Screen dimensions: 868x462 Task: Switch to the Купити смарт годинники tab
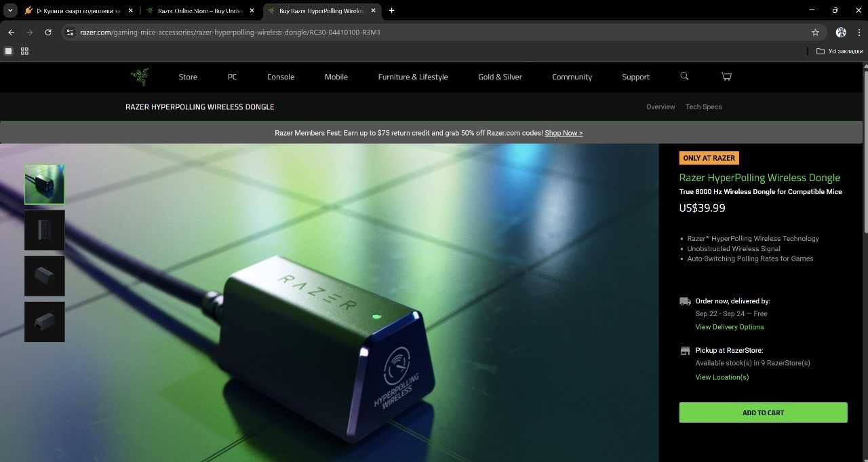click(x=79, y=11)
